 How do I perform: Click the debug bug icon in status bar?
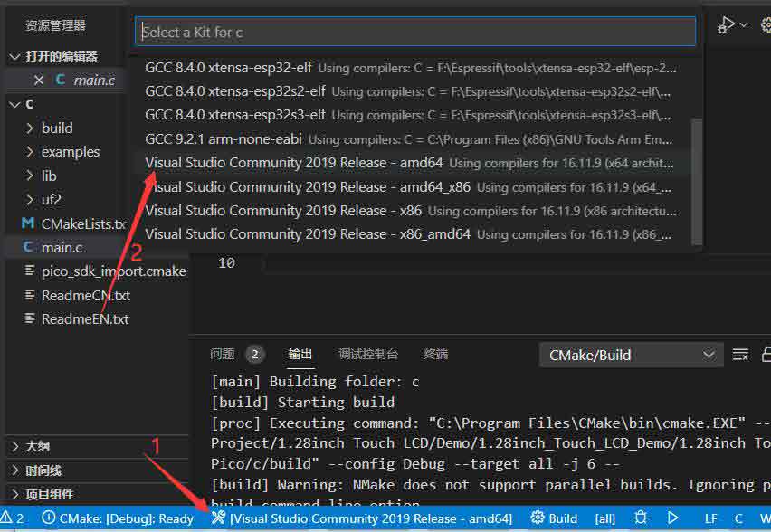[x=640, y=518]
